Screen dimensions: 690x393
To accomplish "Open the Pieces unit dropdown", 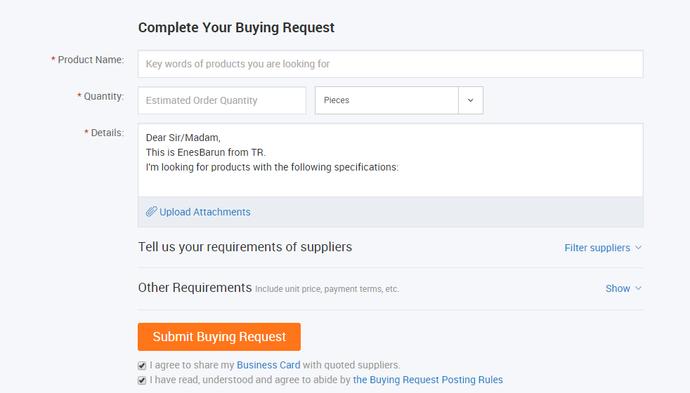I will pos(399,100).
